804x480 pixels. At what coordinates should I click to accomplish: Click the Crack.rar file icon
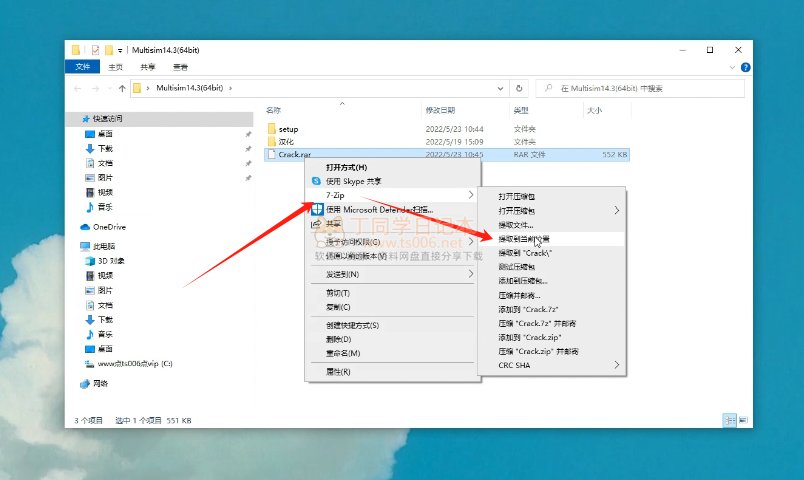click(x=272, y=154)
